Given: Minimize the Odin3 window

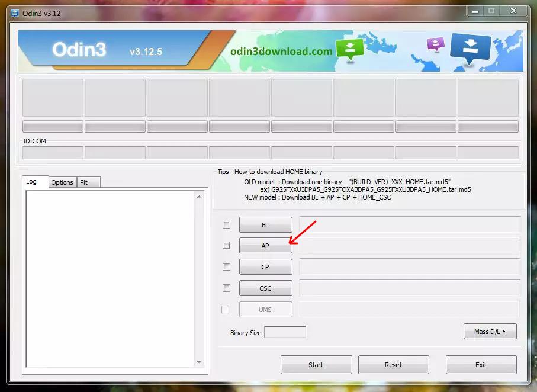Looking at the screenshot, I should pos(475,11).
